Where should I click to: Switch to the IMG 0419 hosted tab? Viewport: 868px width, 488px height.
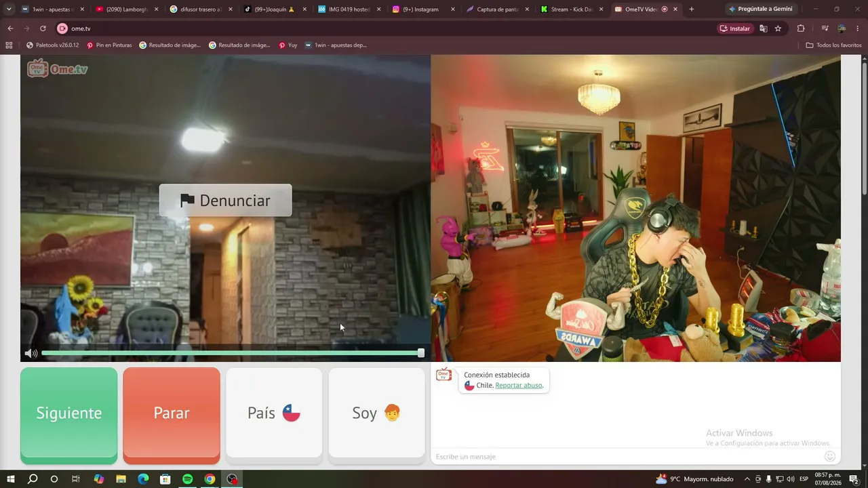coord(349,9)
